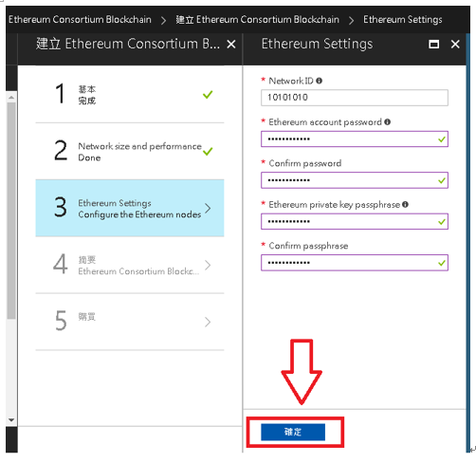Focus the Ethereum account password field

click(x=355, y=139)
